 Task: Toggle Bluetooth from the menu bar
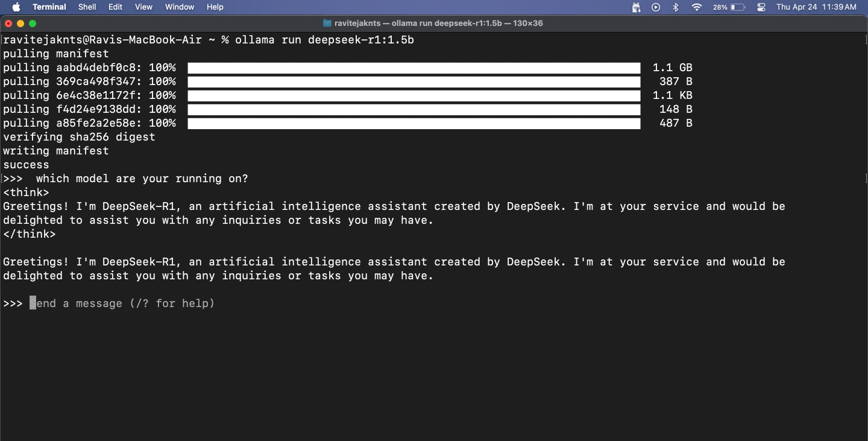tap(675, 7)
